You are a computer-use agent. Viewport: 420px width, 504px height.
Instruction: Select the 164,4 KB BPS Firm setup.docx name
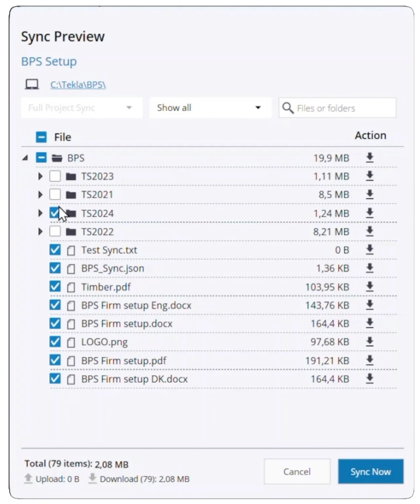coord(127,324)
